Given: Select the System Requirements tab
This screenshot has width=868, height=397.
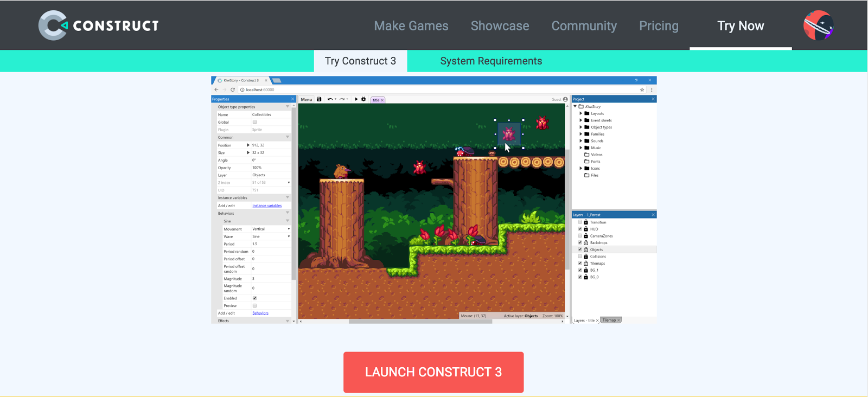Looking at the screenshot, I should click(491, 61).
